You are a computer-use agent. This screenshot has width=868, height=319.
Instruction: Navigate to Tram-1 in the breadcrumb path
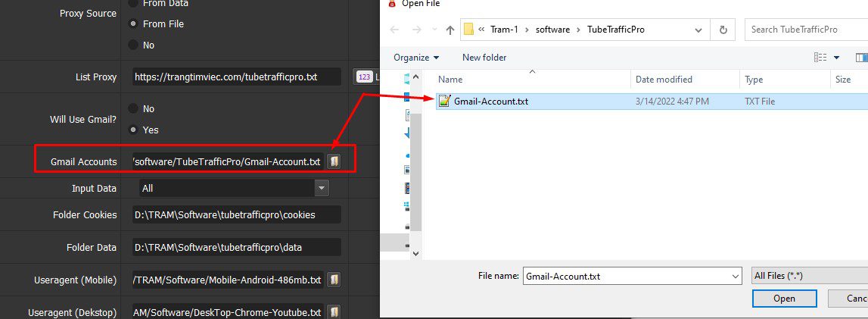[x=504, y=30]
